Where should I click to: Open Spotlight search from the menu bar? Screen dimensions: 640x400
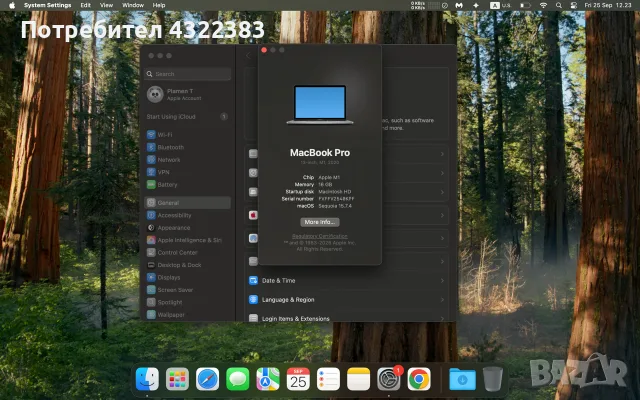[558, 5]
